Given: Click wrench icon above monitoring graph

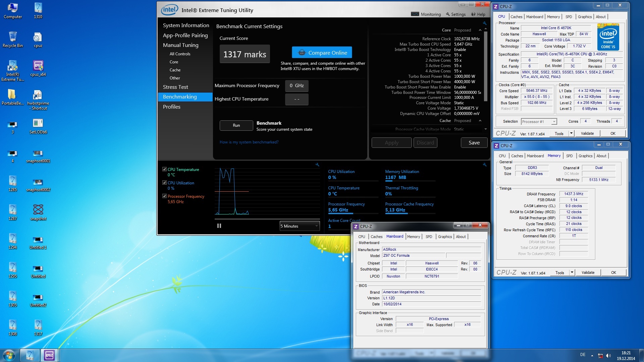Looking at the screenshot, I should point(317,165).
